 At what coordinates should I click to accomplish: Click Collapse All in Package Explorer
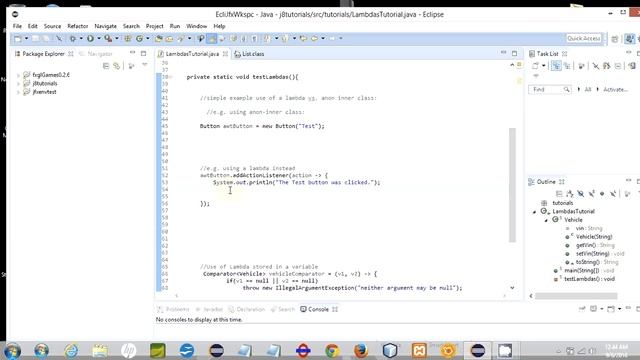coord(106,66)
